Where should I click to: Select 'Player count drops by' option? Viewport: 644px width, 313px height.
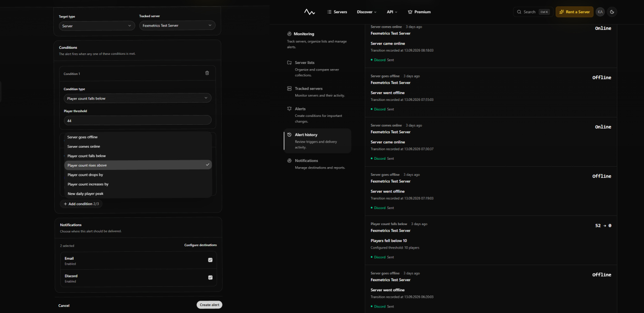click(x=138, y=175)
